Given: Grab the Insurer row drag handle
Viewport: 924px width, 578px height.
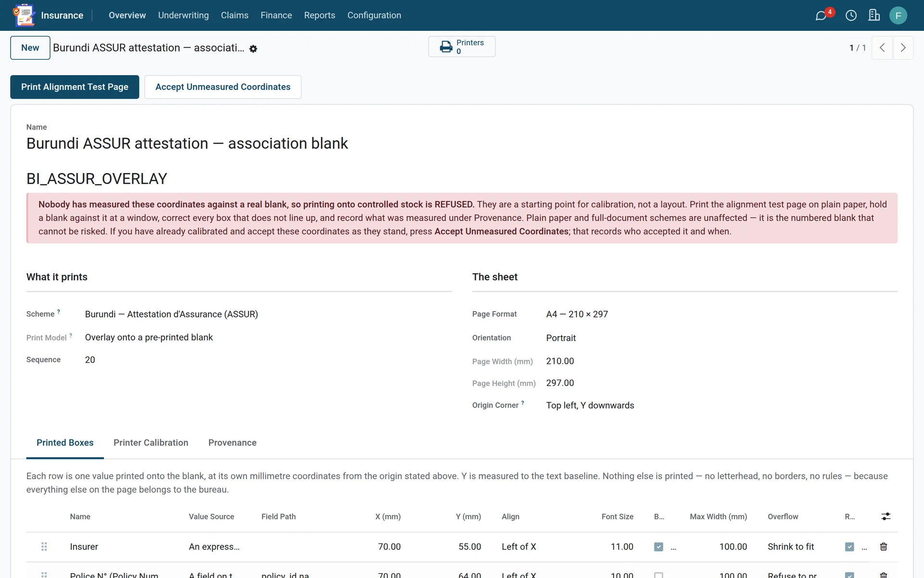Looking at the screenshot, I should (x=44, y=547).
